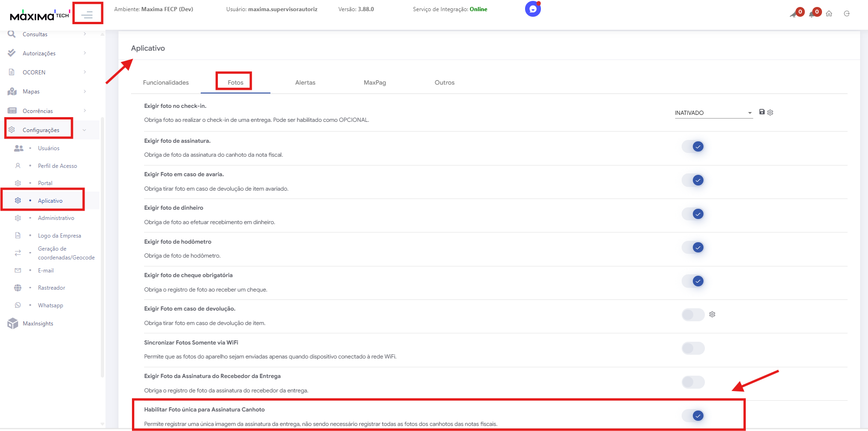Expand the OCOREN menu chevron

pos(85,72)
